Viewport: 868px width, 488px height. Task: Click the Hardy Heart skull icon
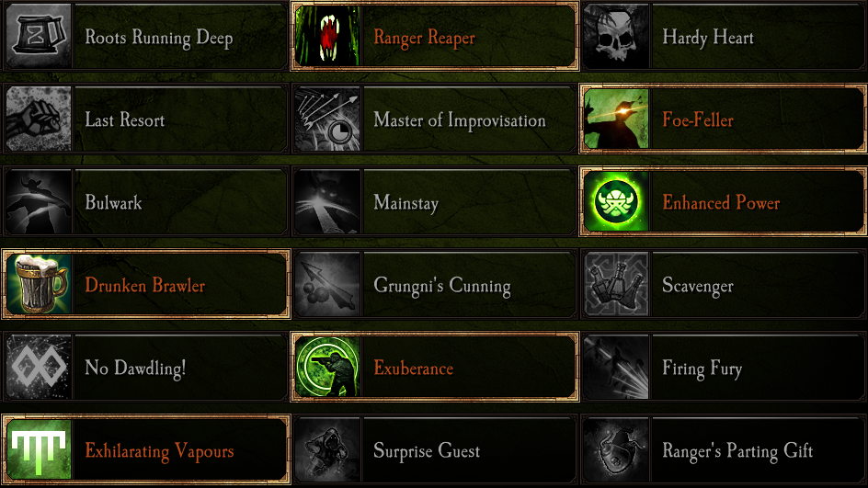point(616,36)
